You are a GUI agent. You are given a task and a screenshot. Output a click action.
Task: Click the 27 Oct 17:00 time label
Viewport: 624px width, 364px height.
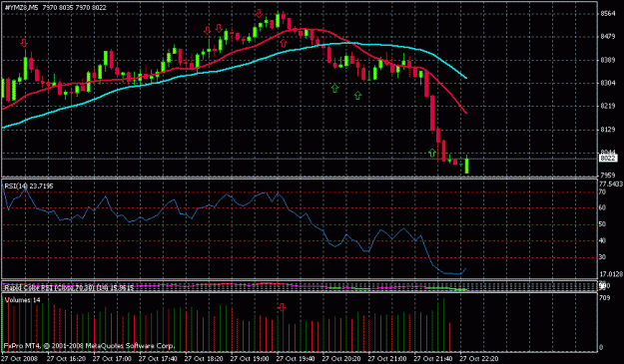pyautogui.click(x=112, y=358)
